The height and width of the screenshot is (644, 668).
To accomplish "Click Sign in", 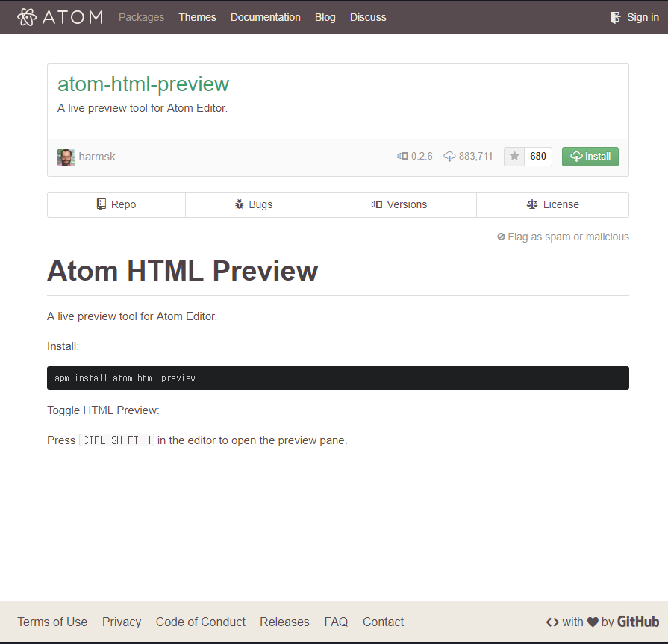I will point(643,17).
